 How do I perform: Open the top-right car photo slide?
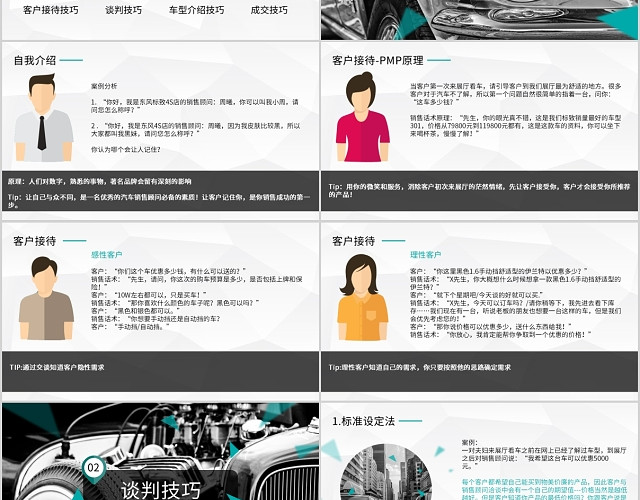click(x=479, y=20)
